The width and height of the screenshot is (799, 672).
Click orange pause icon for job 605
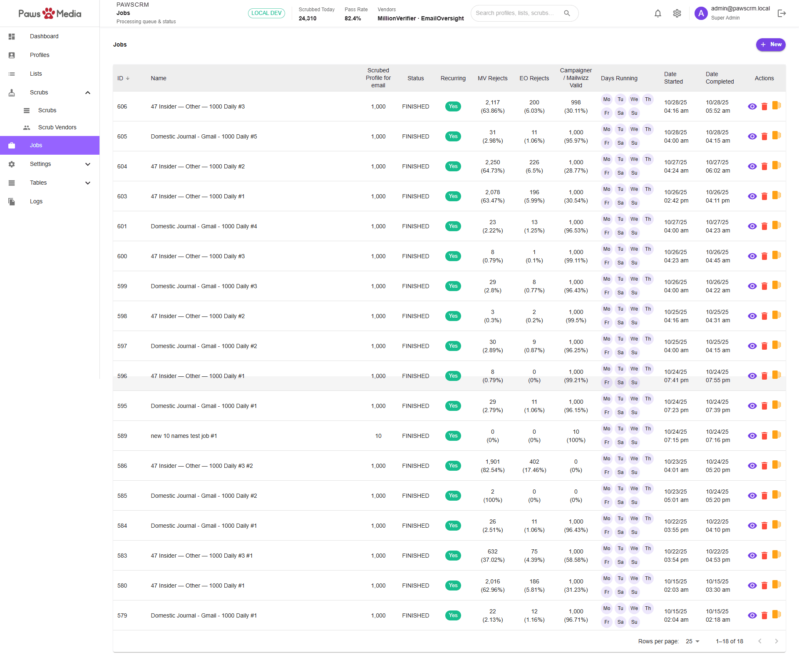point(776,136)
